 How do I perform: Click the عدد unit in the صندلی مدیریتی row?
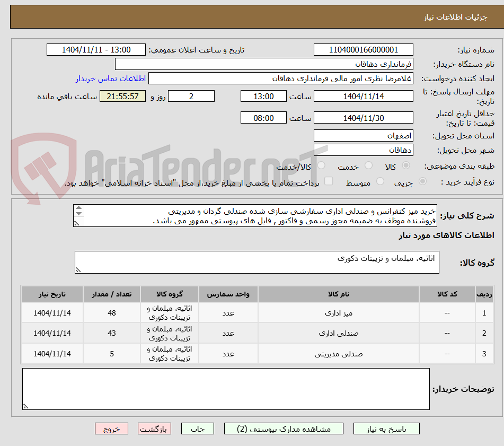pyautogui.click(x=228, y=354)
